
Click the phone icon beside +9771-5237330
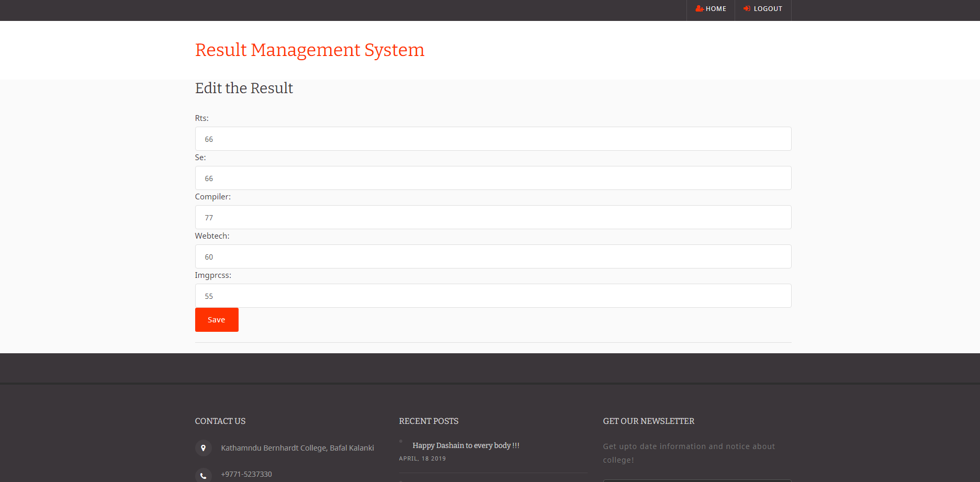(204, 475)
